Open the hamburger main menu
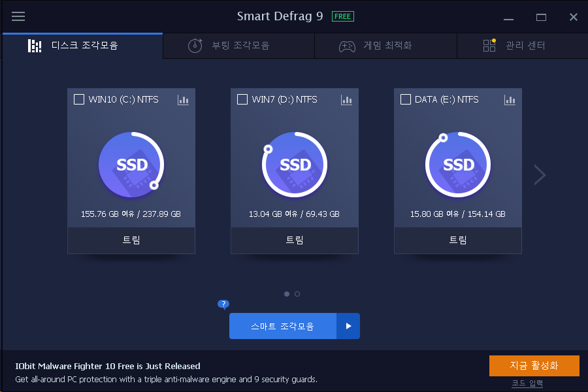The height and width of the screenshot is (392, 588). (x=18, y=16)
